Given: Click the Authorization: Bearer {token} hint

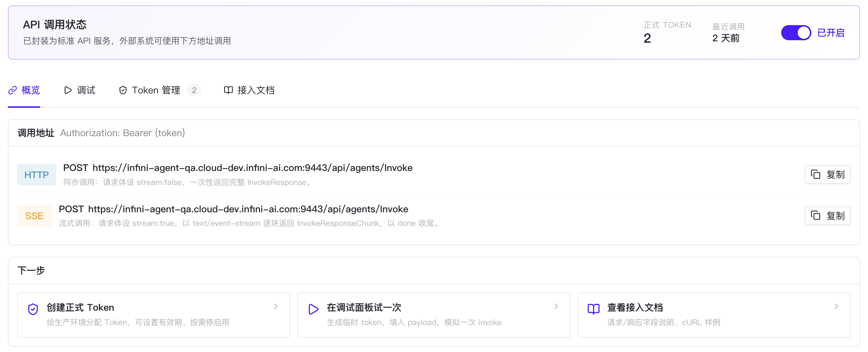Looking at the screenshot, I should click(123, 133).
